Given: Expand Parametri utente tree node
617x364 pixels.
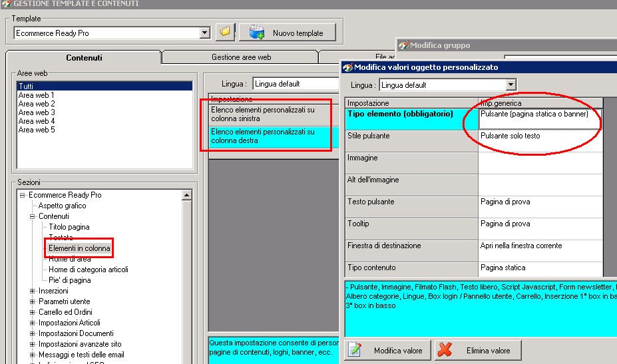Looking at the screenshot, I should [33, 301].
